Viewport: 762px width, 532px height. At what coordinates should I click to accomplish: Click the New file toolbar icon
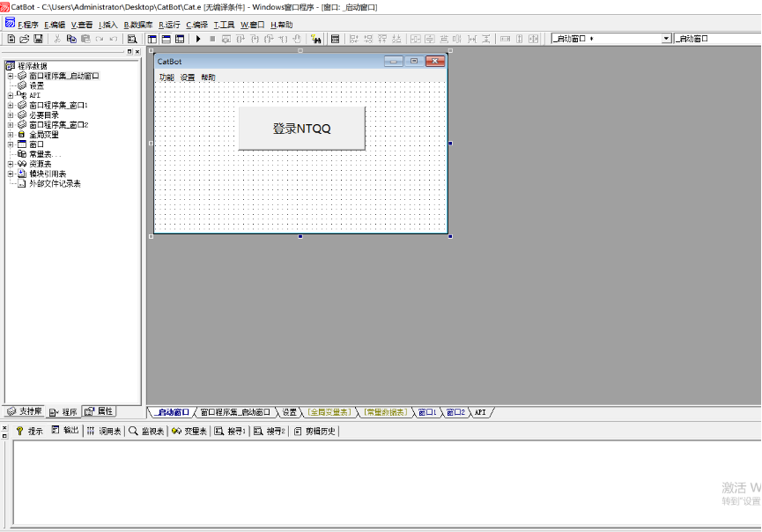click(11, 39)
